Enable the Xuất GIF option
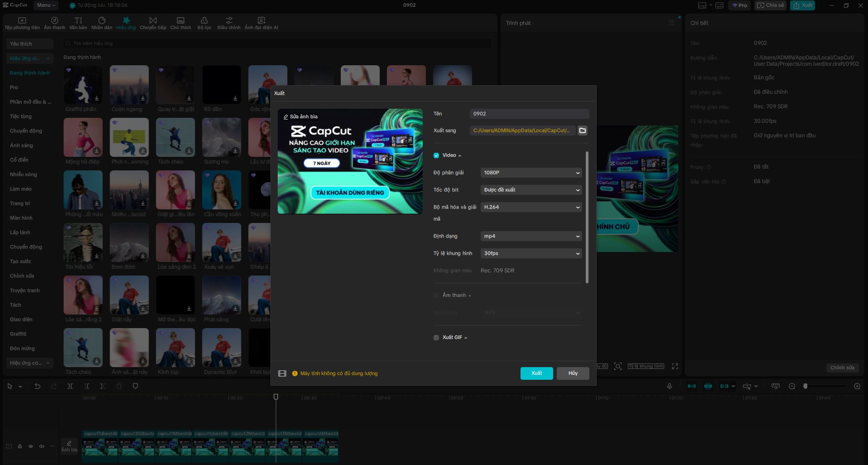Image resolution: width=868 pixels, height=465 pixels. tap(436, 337)
